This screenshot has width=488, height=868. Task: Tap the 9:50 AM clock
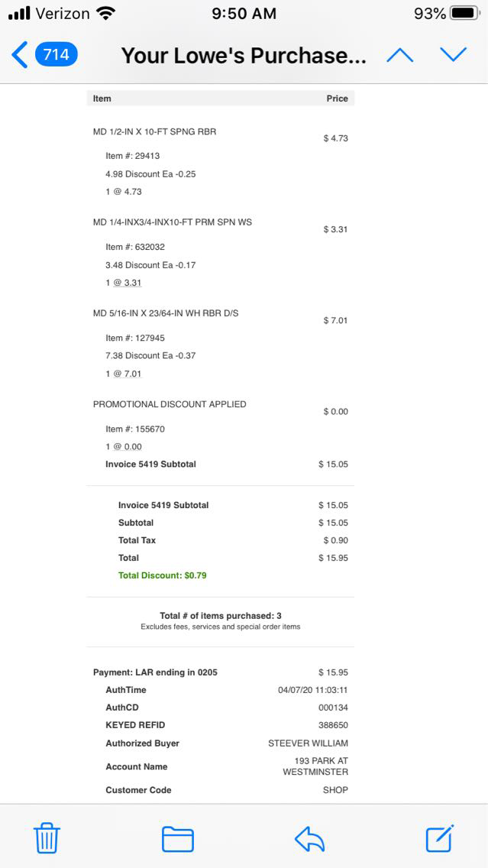click(243, 14)
